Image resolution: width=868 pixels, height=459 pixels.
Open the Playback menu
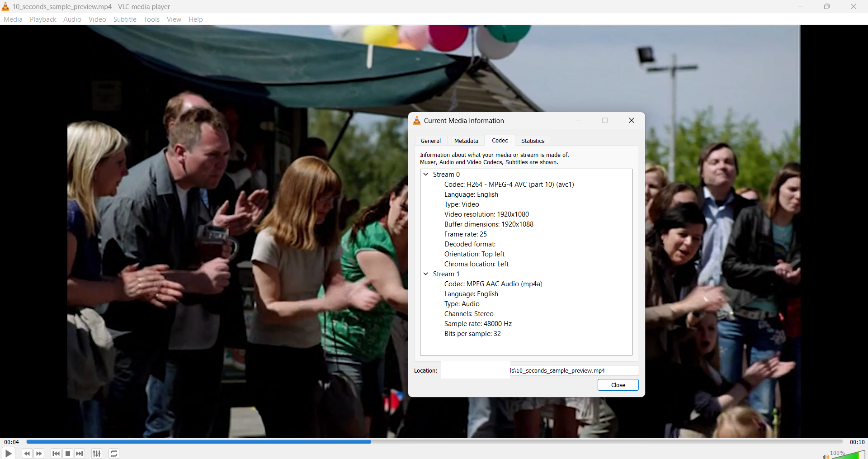coord(43,19)
